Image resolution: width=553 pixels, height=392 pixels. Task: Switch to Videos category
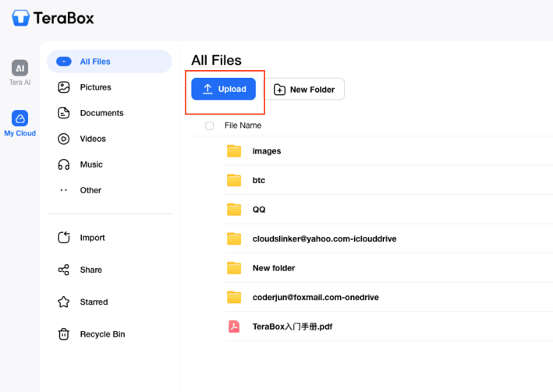coord(93,139)
